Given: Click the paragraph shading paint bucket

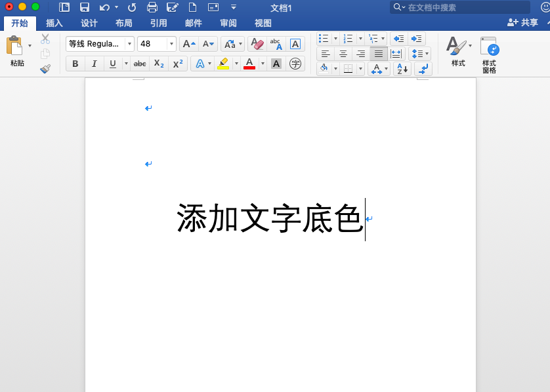Looking at the screenshot, I should (x=324, y=69).
